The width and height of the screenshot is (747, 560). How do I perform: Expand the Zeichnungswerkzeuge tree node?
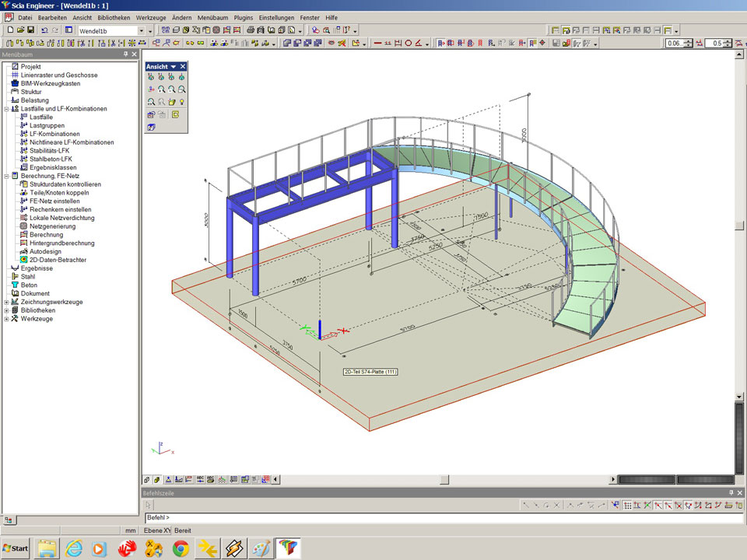click(6, 302)
